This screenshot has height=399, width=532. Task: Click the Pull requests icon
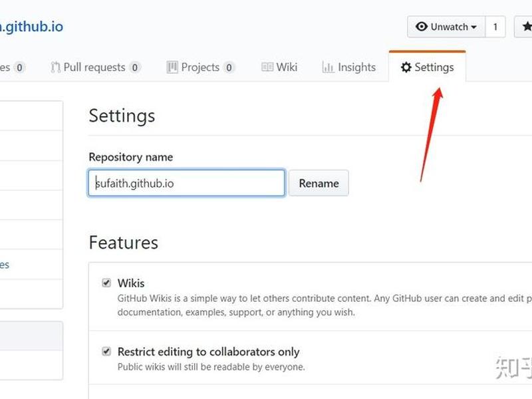(x=55, y=67)
